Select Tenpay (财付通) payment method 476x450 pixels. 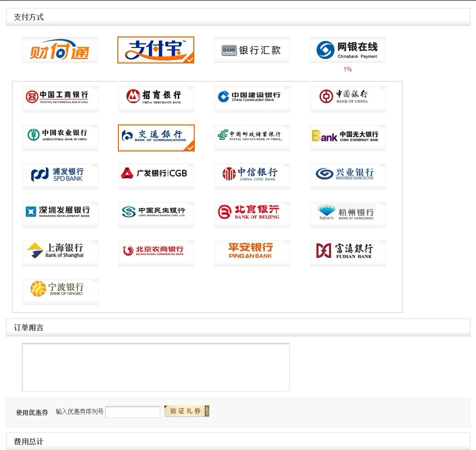(60, 50)
